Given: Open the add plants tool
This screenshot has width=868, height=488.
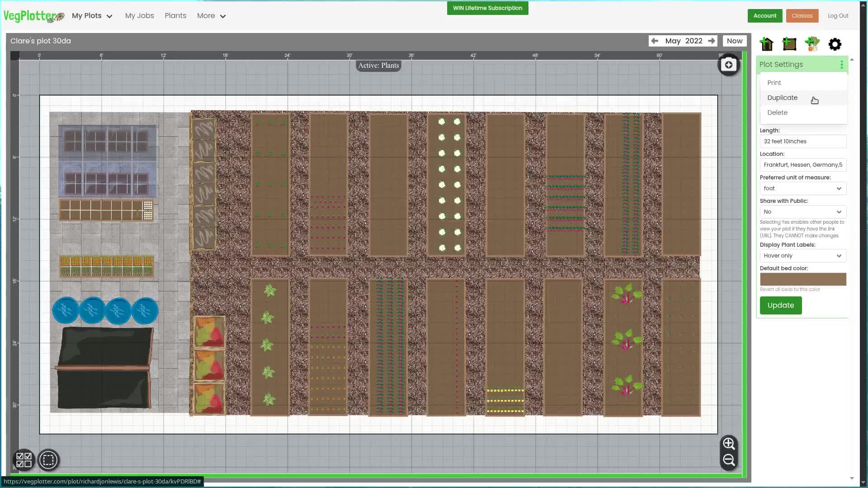Looking at the screenshot, I should pyautogui.click(x=812, y=44).
